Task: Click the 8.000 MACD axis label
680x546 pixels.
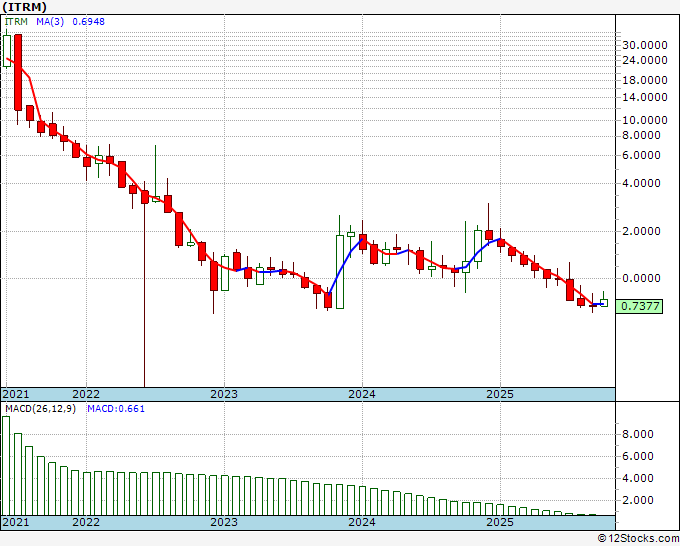Action: 640,435
